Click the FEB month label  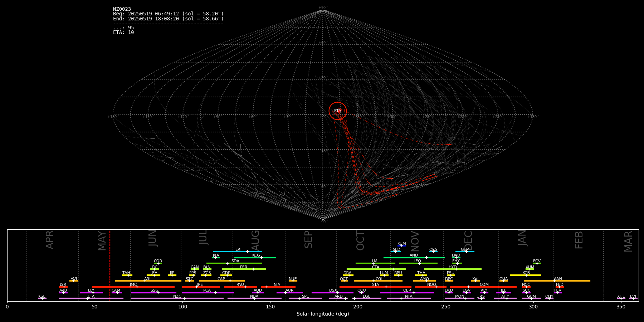pos(579,240)
